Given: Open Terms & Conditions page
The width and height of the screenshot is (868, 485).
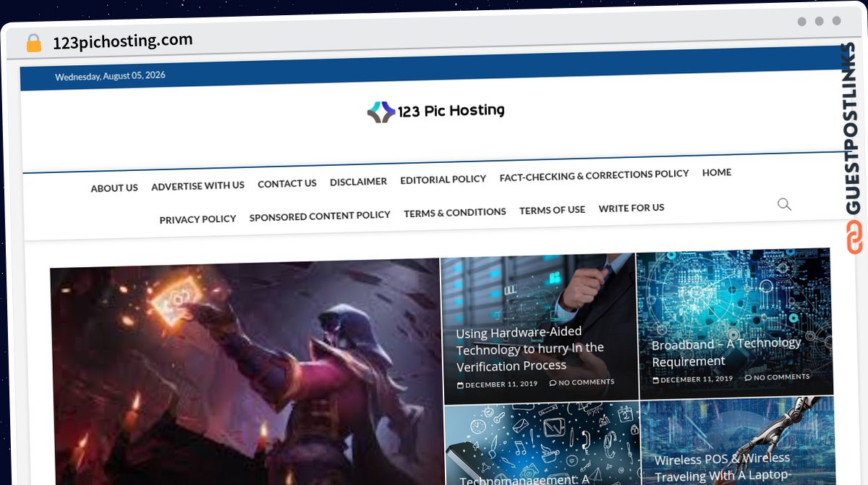Looking at the screenshot, I should [x=455, y=213].
